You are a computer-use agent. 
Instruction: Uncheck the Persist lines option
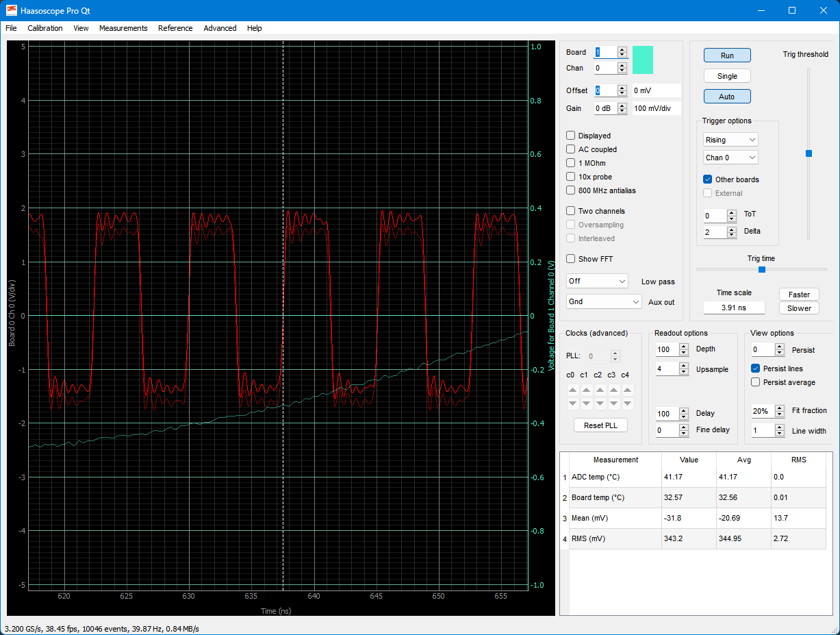756,369
